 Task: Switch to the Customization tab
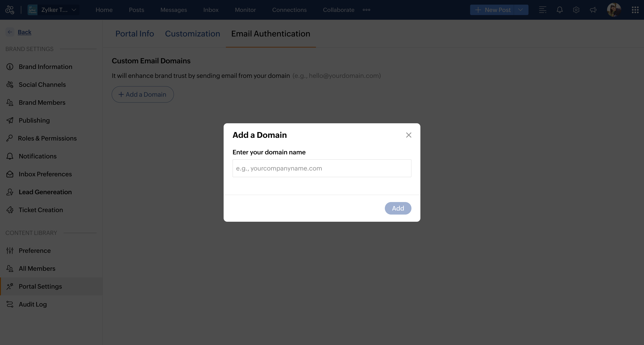point(192,34)
